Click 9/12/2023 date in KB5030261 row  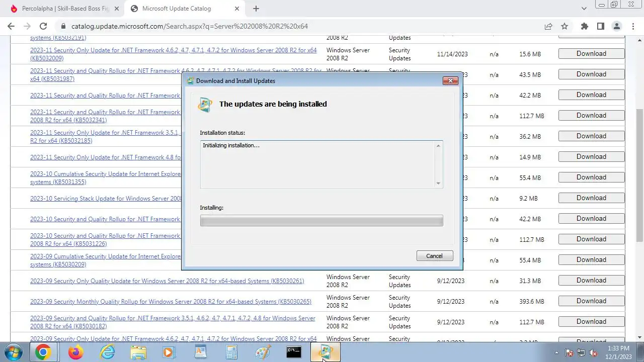[450, 281]
